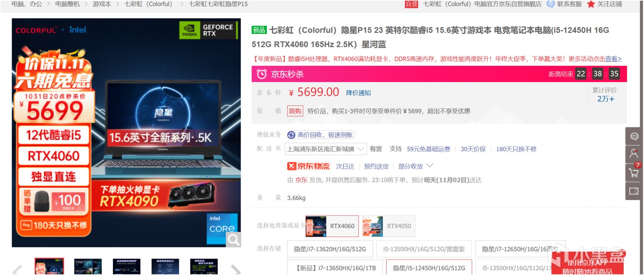Click the 次日达 delivery link
The width and height of the screenshot is (644, 275).
point(345,167)
